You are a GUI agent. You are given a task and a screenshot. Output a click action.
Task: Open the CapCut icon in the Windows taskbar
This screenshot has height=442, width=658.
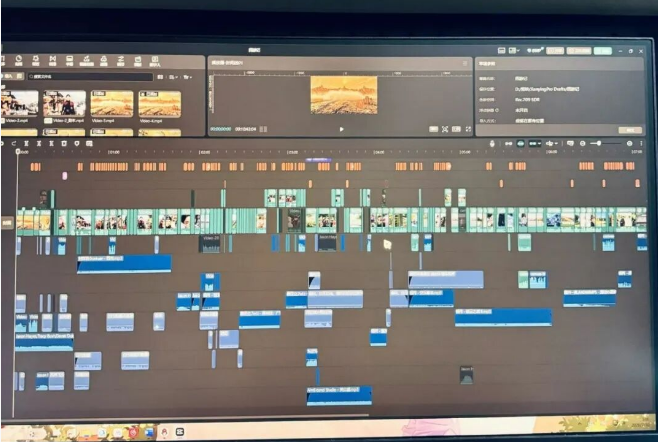[x=180, y=432]
